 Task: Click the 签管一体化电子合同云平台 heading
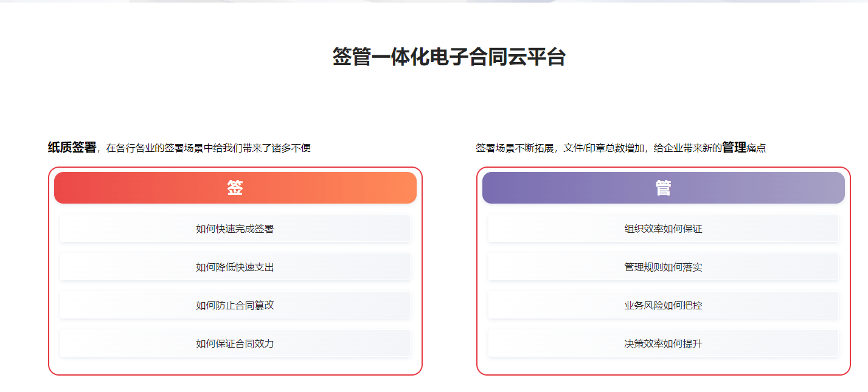click(449, 57)
